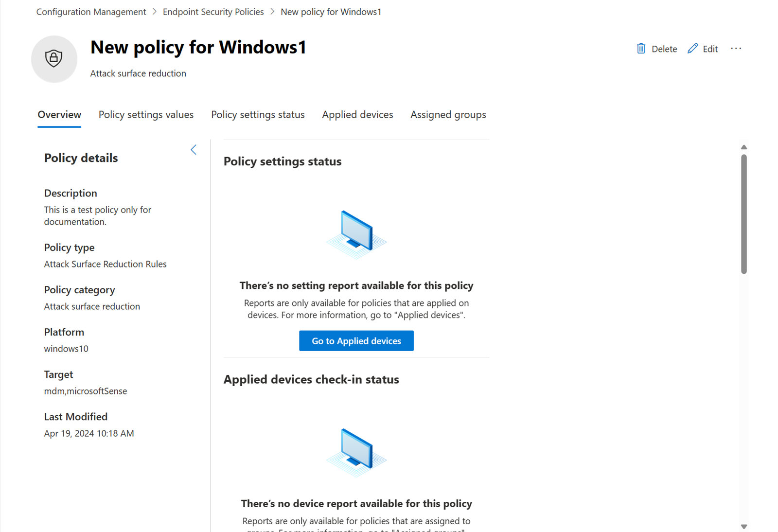This screenshot has height=532, width=778.
Task: Click Go to Applied devices button
Action: pyautogui.click(x=356, y=341)
